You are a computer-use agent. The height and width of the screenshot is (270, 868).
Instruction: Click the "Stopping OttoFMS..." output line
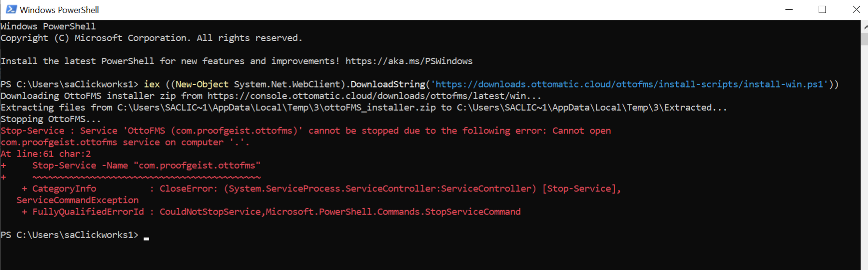pos(51,119)
